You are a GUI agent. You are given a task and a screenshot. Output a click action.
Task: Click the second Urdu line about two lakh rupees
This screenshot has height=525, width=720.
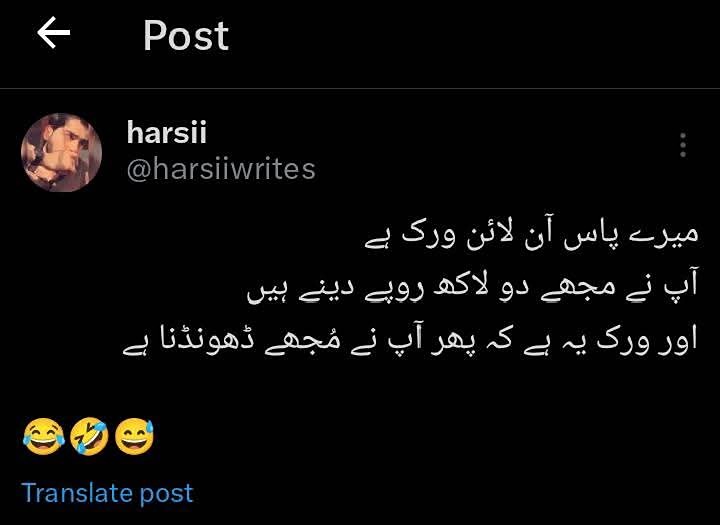(x=472, y=288)
